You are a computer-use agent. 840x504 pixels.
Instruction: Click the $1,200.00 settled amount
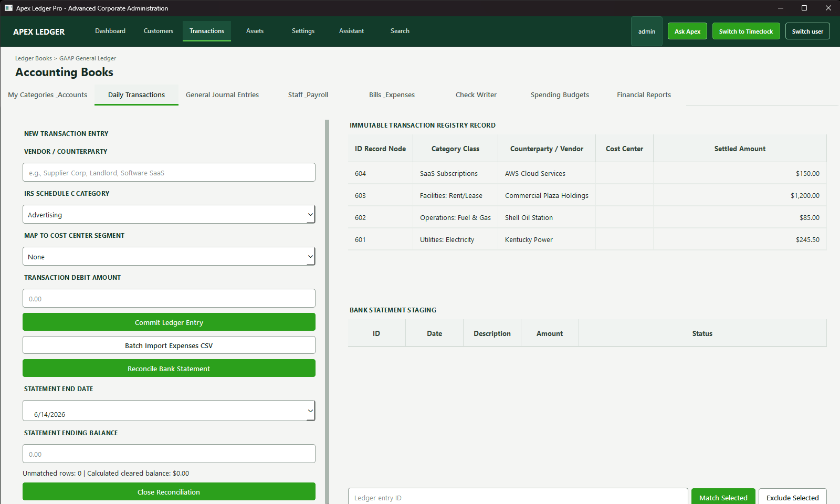point(805,195)
